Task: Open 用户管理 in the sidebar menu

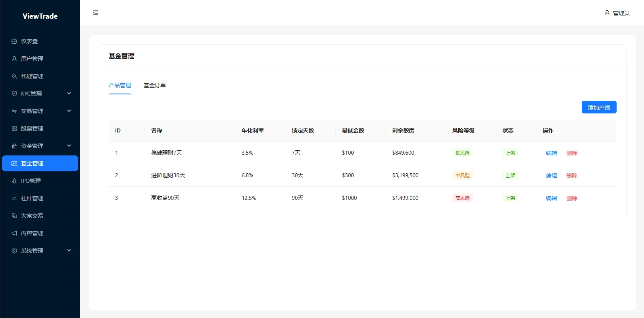Action: (x=40, y=59)
